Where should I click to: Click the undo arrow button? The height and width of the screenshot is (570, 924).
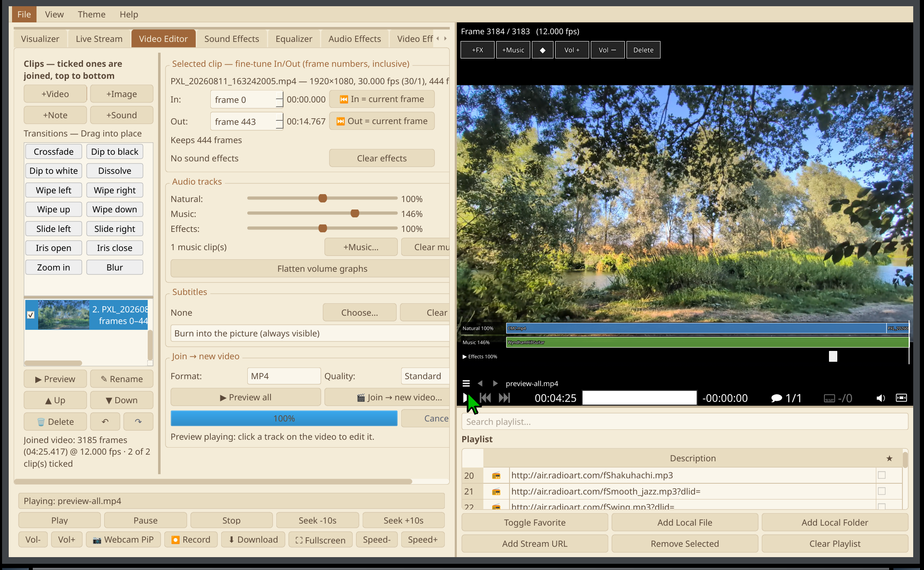tap(105, 421)
